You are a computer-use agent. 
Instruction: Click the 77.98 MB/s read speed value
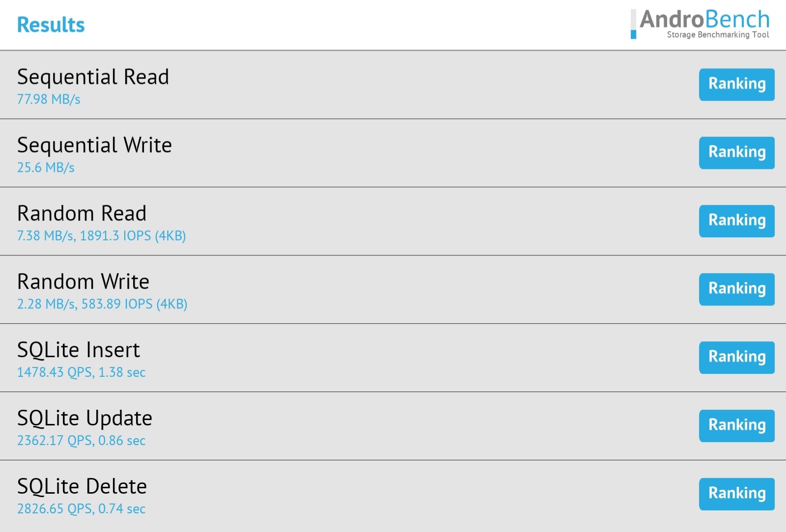pyautogui.click(x=49, y=99)
